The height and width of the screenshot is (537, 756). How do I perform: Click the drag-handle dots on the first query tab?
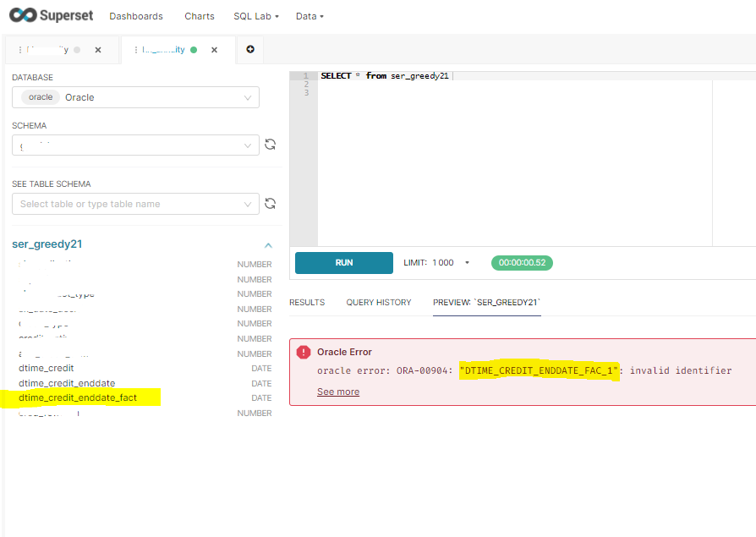[19, 49]
